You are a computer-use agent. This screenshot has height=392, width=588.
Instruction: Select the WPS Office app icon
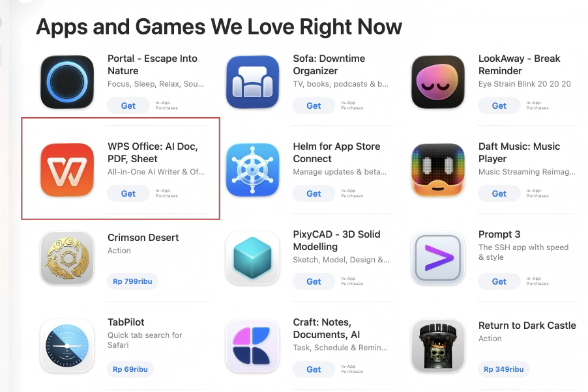click(x=67, y=170)
